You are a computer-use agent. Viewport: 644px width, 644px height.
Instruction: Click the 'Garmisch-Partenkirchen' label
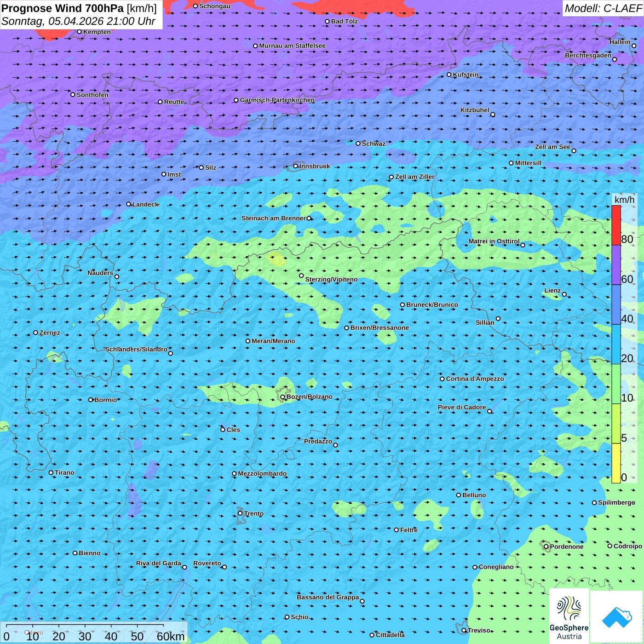[277, 100]
